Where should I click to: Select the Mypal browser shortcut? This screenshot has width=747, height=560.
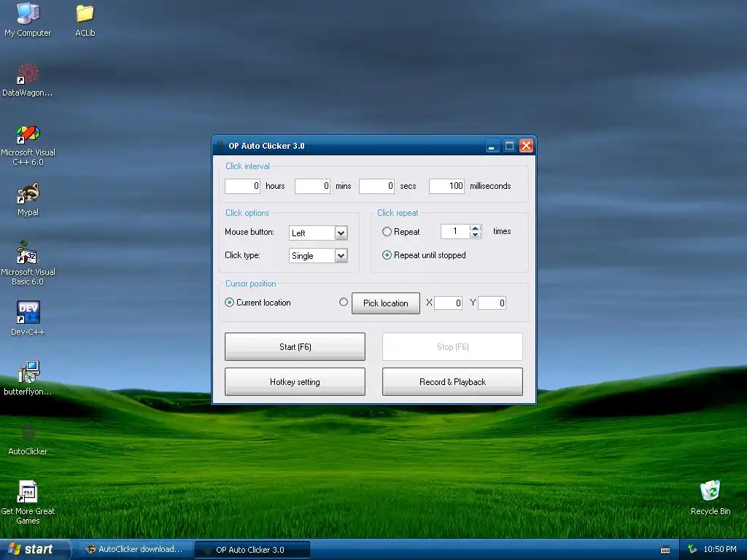tap(28, 200)
